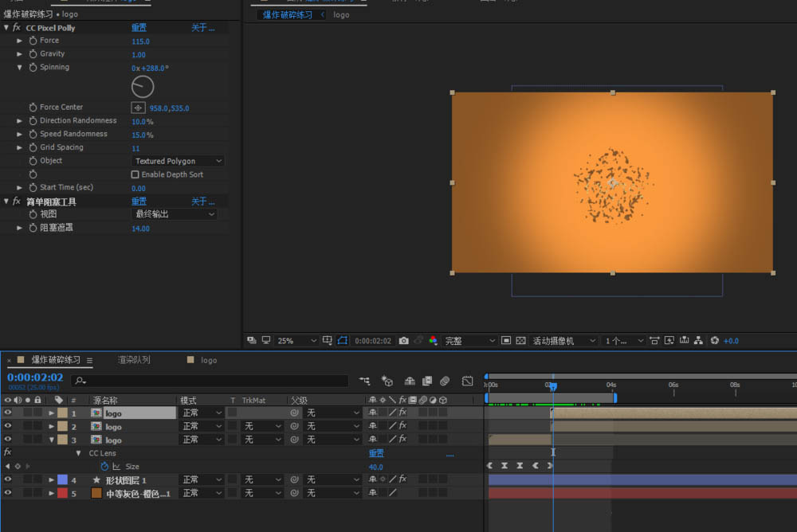Screen dimensions: 797x532
Task: Switch to the render queue tab
Action: (134, 360)
